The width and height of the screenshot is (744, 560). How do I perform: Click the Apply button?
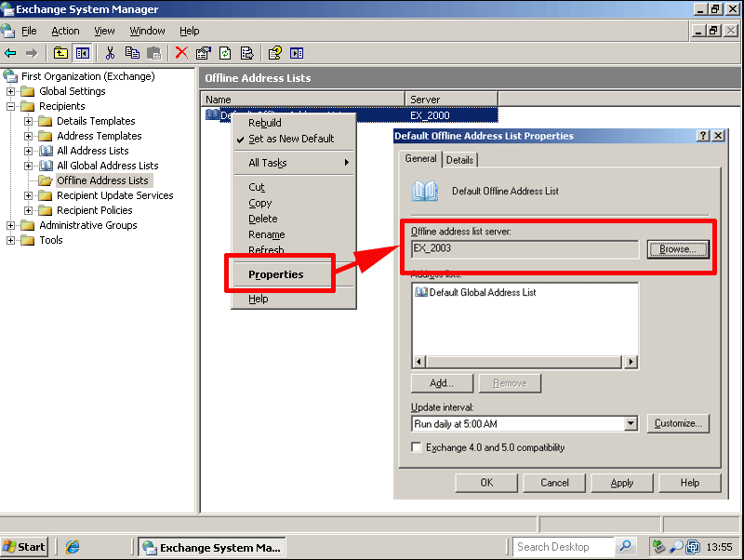pos(622,483)
